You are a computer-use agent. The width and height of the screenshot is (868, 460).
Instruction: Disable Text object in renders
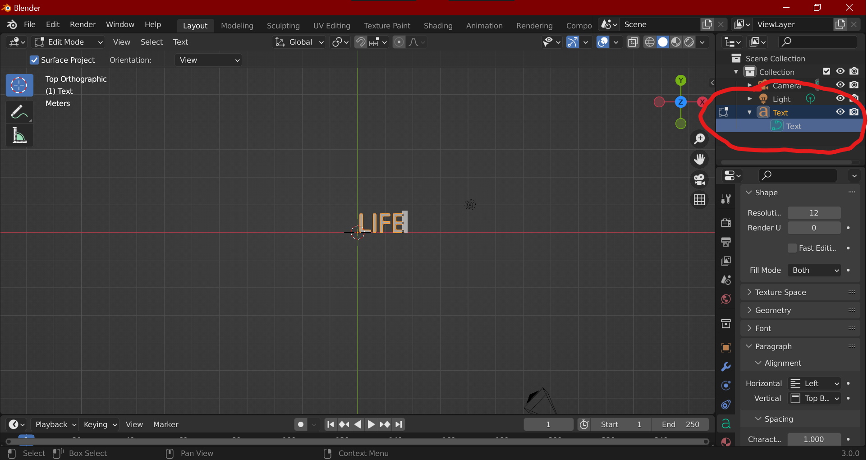(854, 112)
